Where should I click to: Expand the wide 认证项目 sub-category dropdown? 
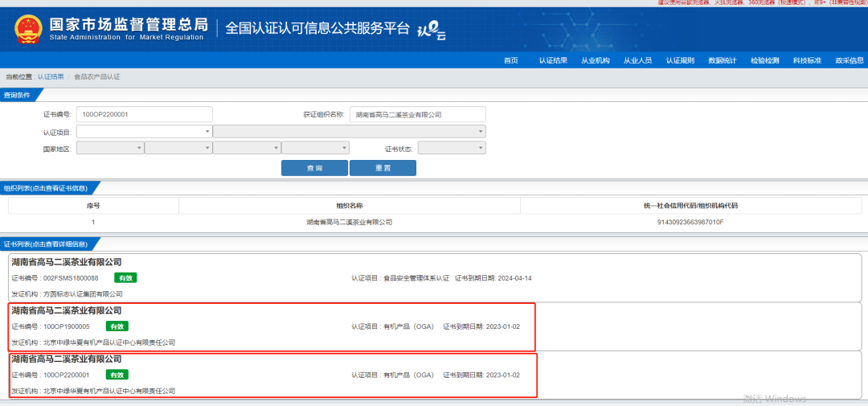pos(350,131)
